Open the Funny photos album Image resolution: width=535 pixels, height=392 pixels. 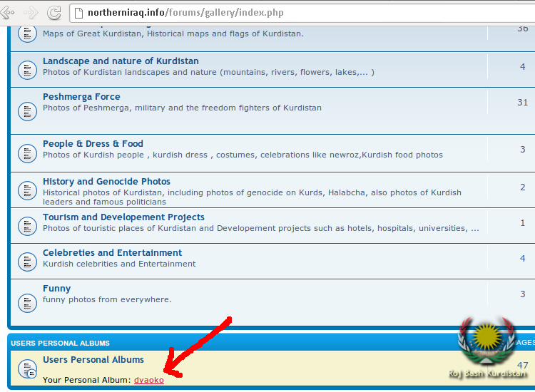[56, 289]
